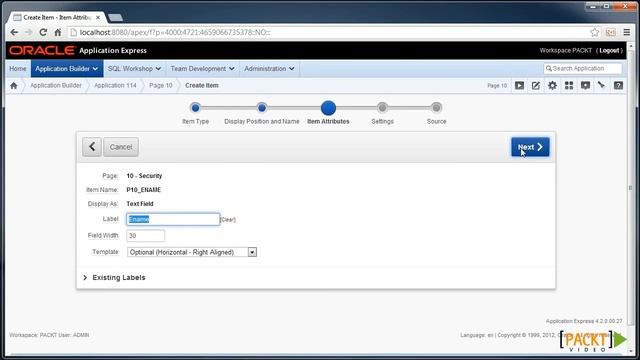Open shared components gear icon
The image size is (640, 360).
click(552, 85)
